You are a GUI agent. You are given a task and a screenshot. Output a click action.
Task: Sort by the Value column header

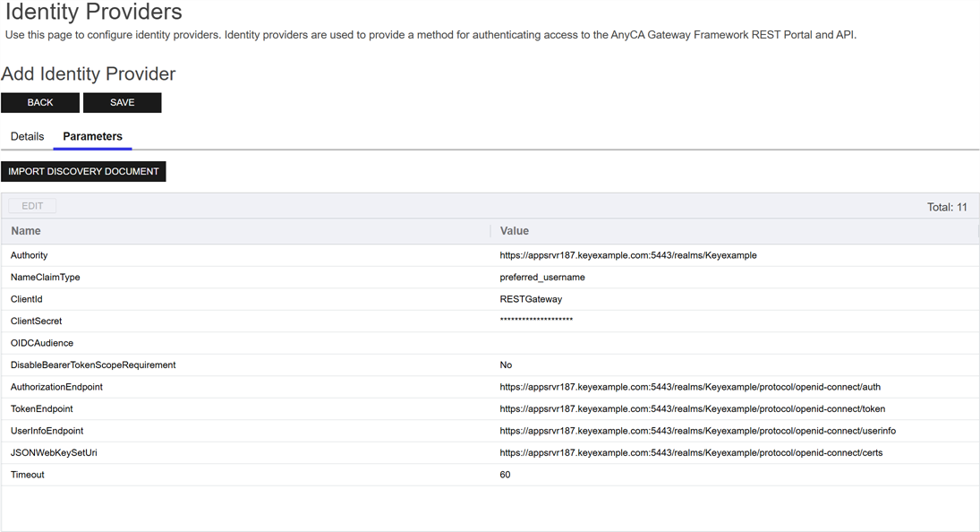point(515,231)
